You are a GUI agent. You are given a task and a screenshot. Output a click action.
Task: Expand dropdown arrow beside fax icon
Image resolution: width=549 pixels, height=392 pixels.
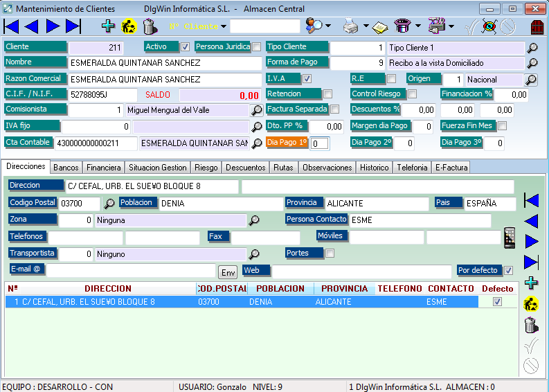click(x=451, y=26)
